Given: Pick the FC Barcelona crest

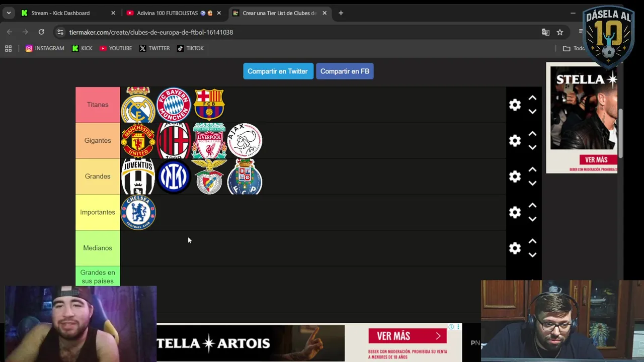Looking at the screenshot, I should click(x=209, y=104).
